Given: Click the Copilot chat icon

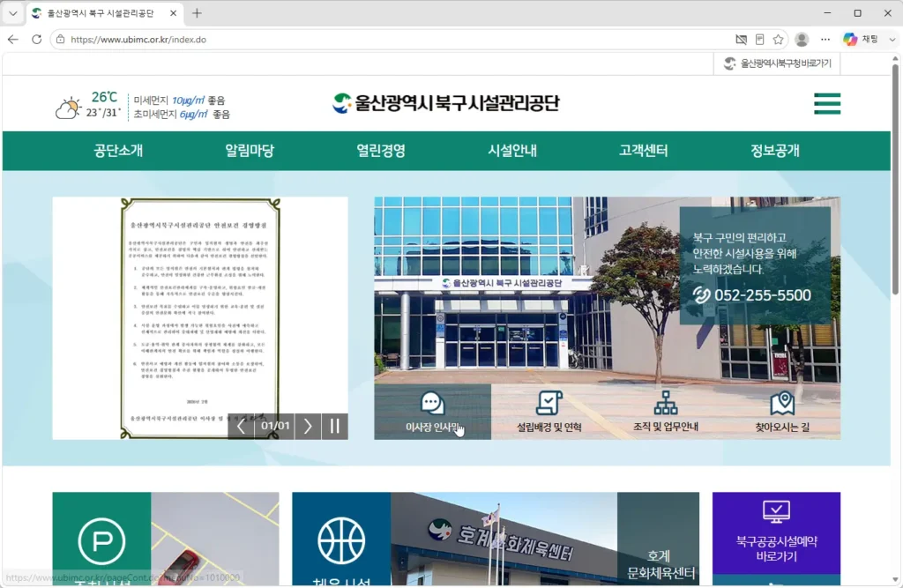Looking at the screenshot, I should click(x=850, y=39).
